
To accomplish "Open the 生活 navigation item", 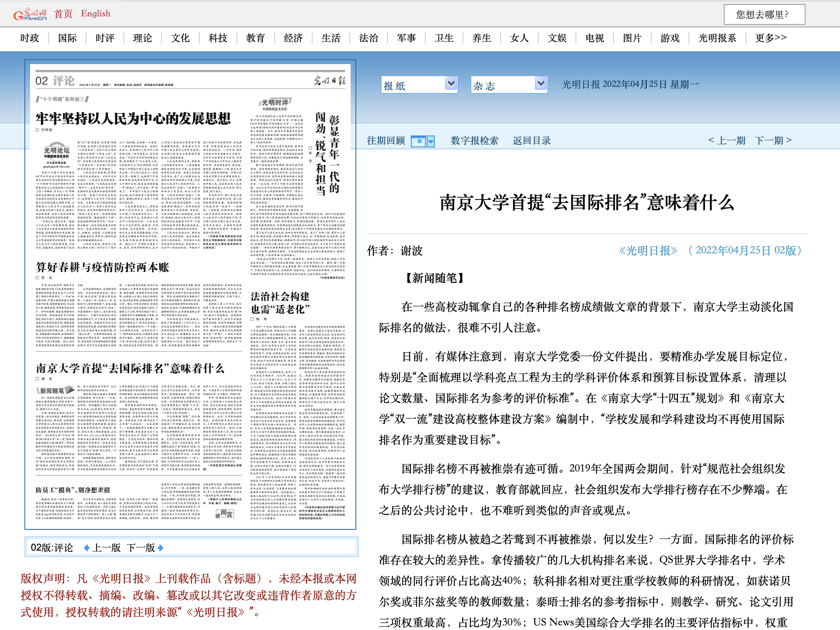I will coord(331,38).
